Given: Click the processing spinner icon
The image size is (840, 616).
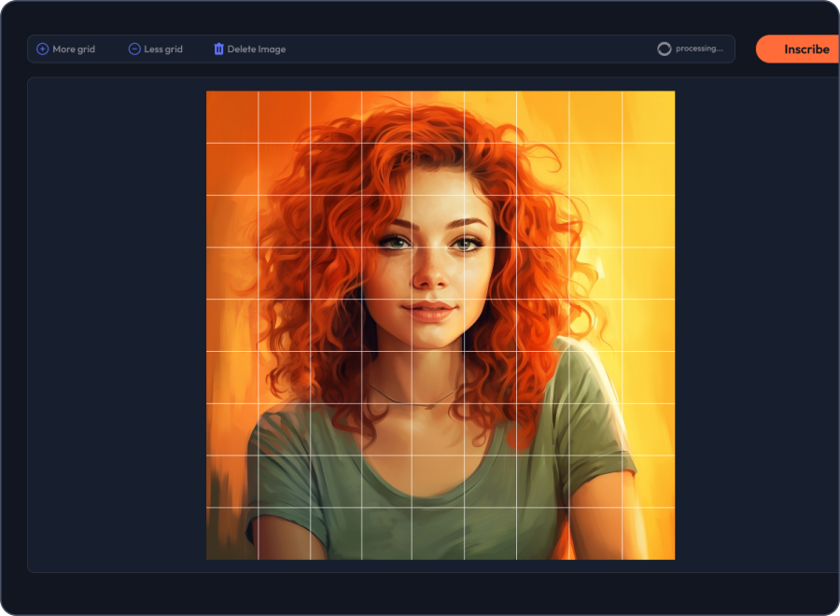Looking at the screenshot, I should click(664, 49).
